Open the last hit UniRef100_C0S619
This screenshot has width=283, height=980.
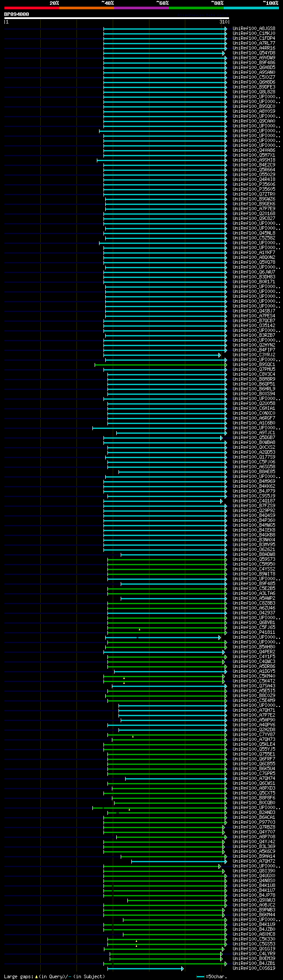254,968
